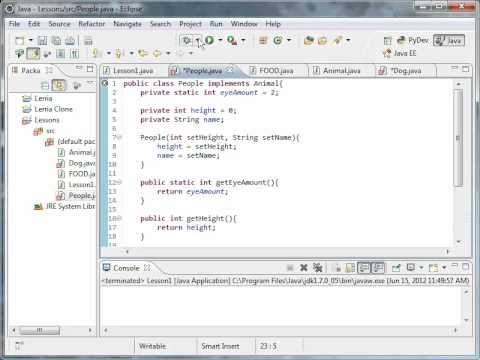The width and height of the screenshot is (480, 360).
Task: Click the editor vertical scrollbar thumb
Action: point(459,138)
